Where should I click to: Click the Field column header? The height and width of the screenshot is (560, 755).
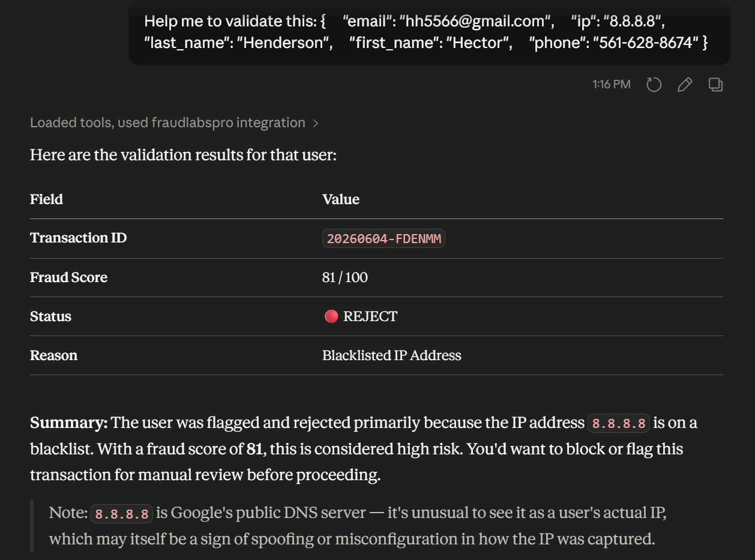46,199
